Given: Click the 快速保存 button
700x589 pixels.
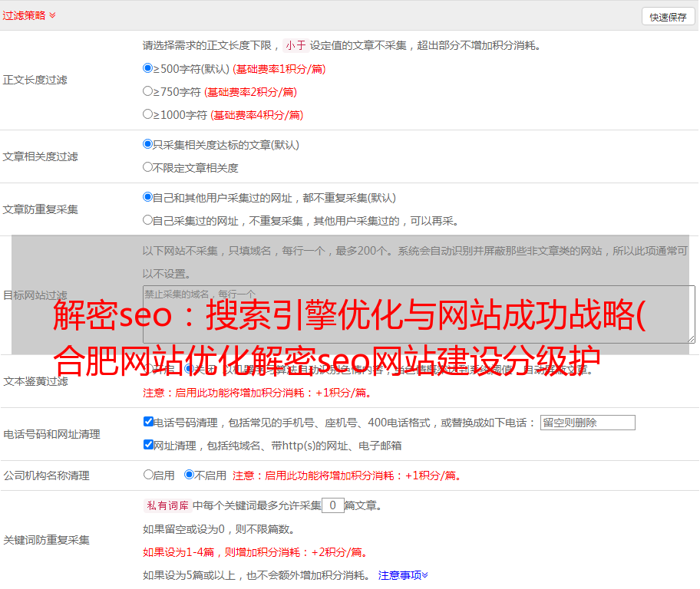Looking at the screenshot, I should (x=668, y=17).
